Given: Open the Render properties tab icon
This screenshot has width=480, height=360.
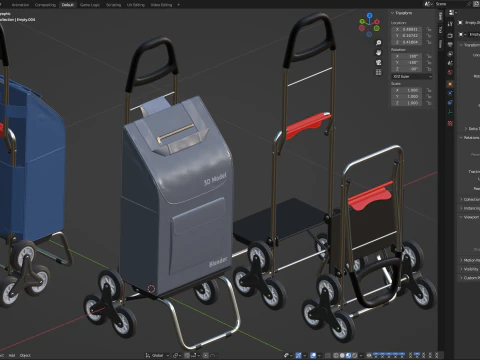Looking at the screenshot, I should pyautogui.click(x=450, y=35).
